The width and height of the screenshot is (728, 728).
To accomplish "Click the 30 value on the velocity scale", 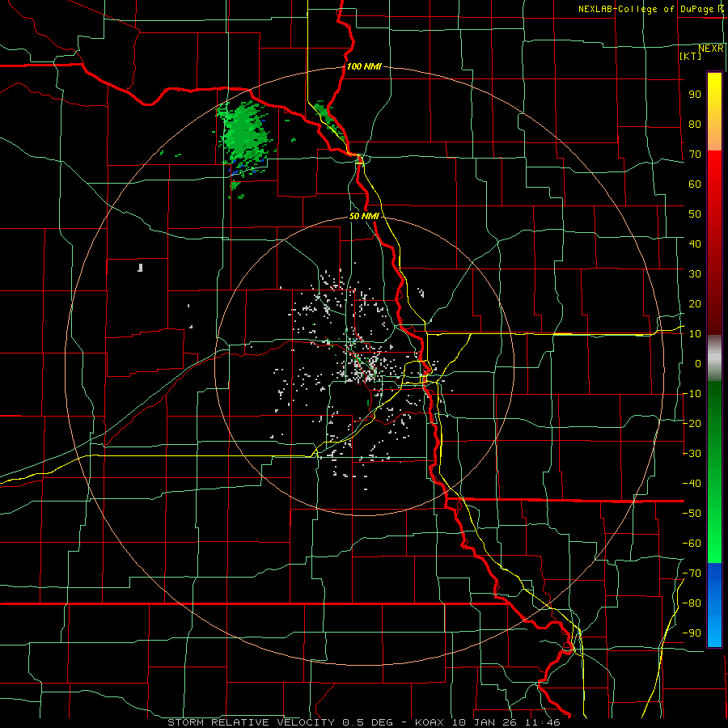I will coord(695,274).
